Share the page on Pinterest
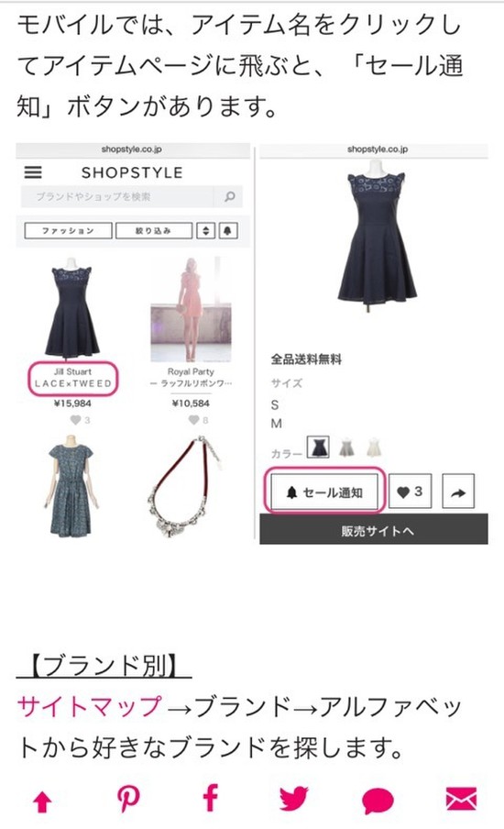 tap(128, 799)
